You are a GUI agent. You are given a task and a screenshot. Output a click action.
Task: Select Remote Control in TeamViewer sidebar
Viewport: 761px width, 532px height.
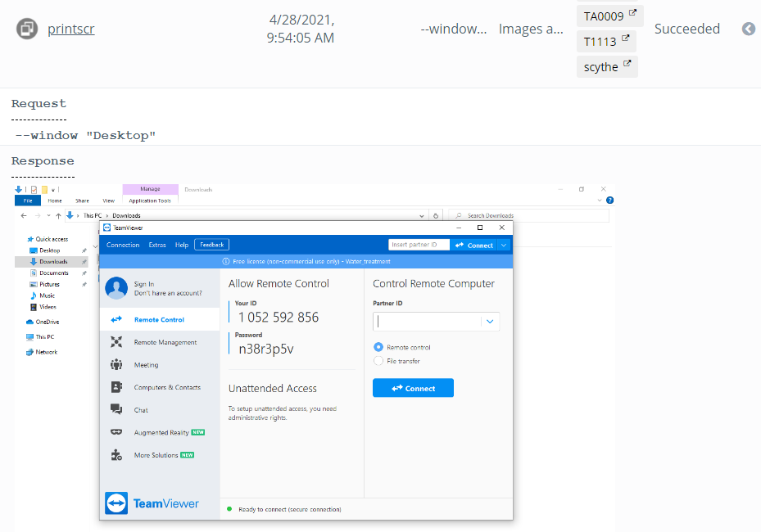tap(160, 319)
